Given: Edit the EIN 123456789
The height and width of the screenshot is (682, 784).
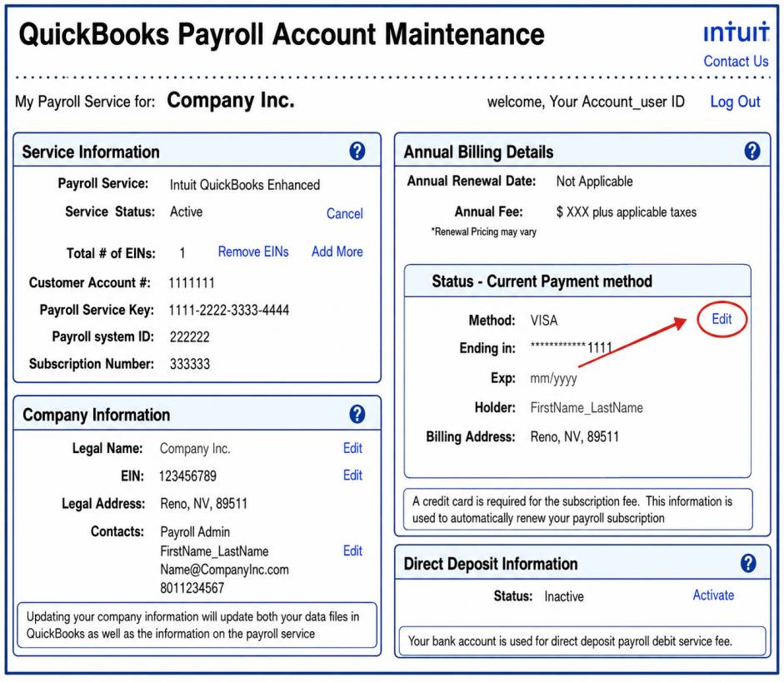Looking at the screenshot, I should 352,475.
